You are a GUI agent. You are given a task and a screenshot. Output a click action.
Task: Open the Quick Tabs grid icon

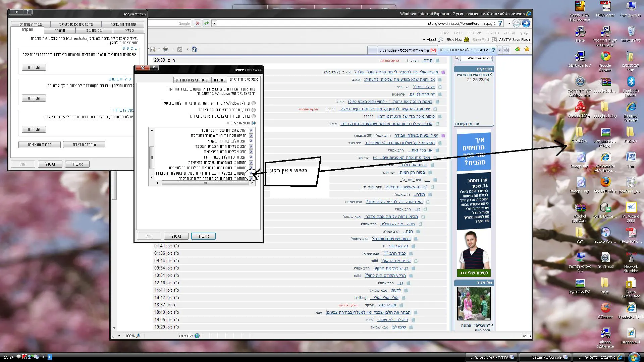coord(506,50)
